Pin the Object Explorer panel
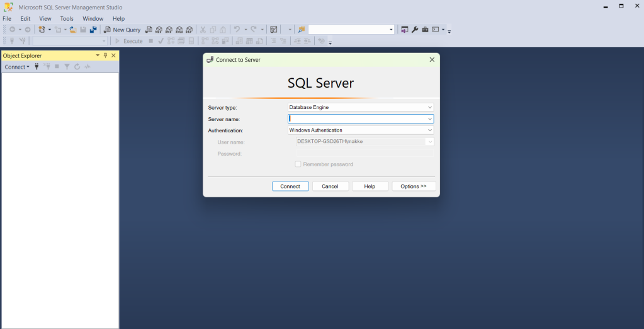Screen dimensions: 644x329 (x=105, y=55)
